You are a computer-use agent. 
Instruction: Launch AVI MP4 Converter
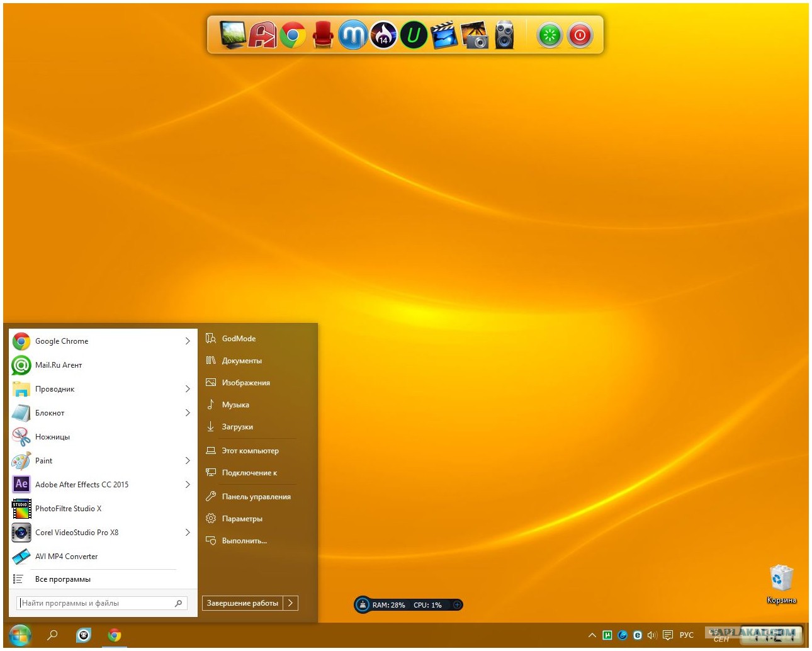103,557
